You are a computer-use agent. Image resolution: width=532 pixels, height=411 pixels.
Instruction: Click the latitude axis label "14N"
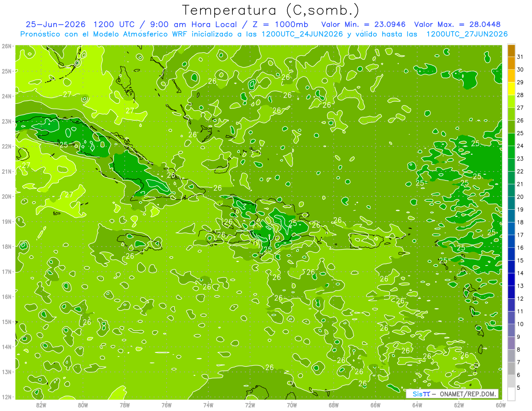[6, 347]
